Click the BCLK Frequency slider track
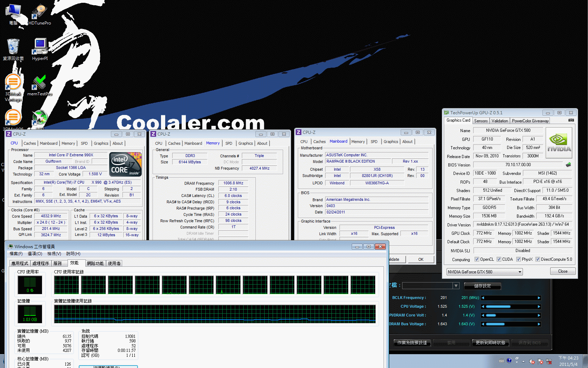This screenshot has height=368, width=588. pos(511,298)
